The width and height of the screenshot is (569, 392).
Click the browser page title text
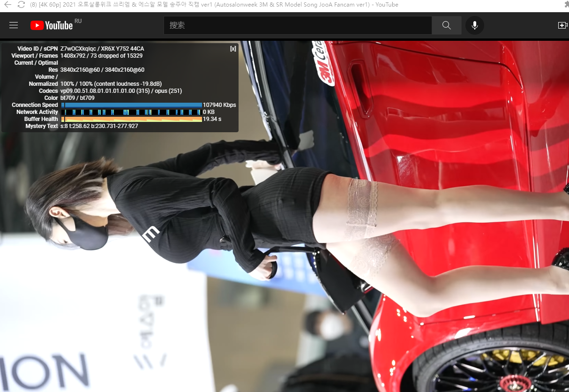(214, 5)
